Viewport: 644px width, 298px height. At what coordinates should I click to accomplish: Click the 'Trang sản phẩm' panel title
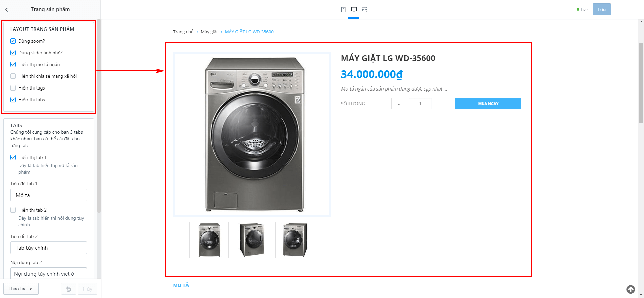50,9
